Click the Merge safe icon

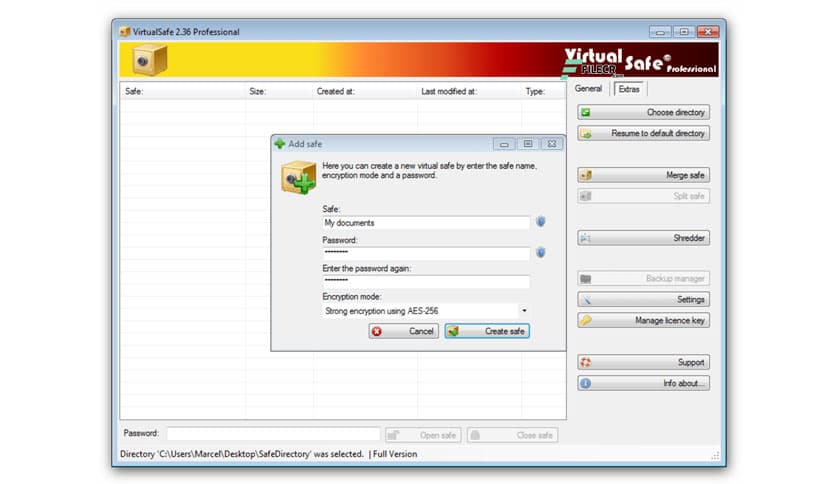(x=586, y=175)
